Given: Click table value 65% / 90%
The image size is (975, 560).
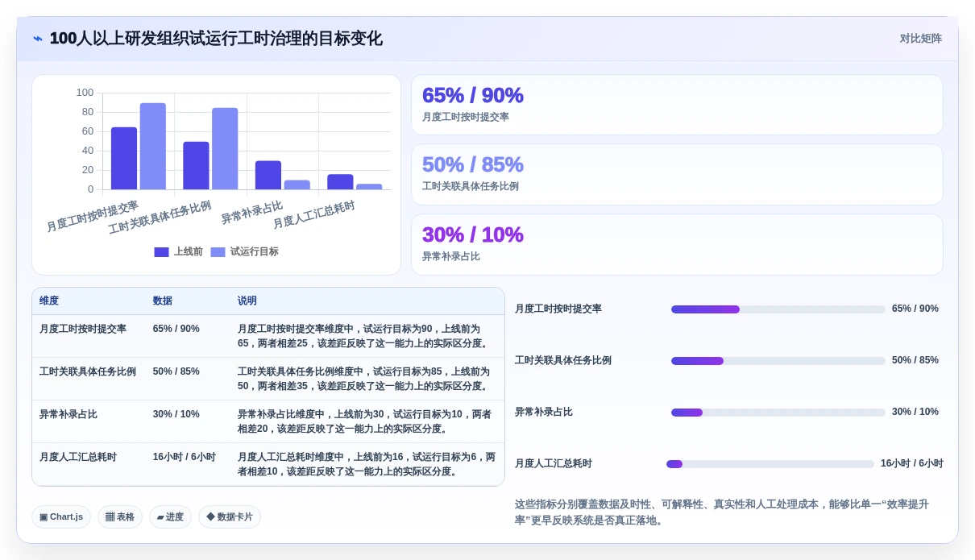Looking at the screenshot, I should [176, 329].
